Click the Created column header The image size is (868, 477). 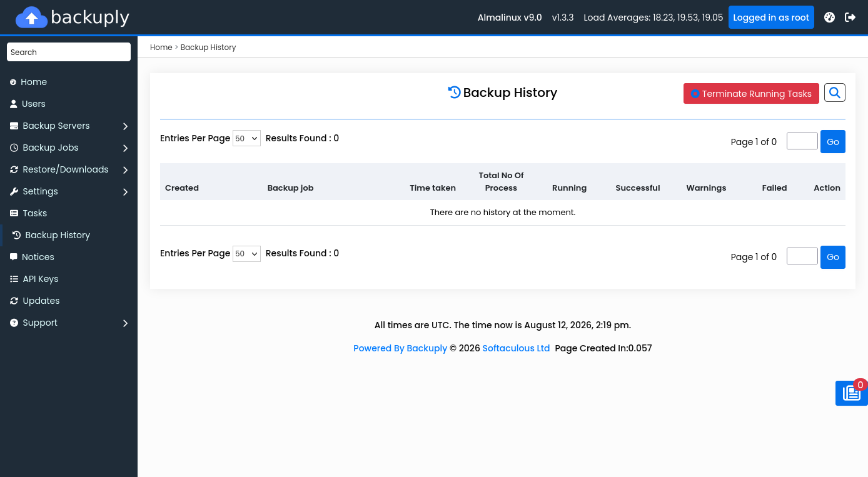click(x=182, y=188)
